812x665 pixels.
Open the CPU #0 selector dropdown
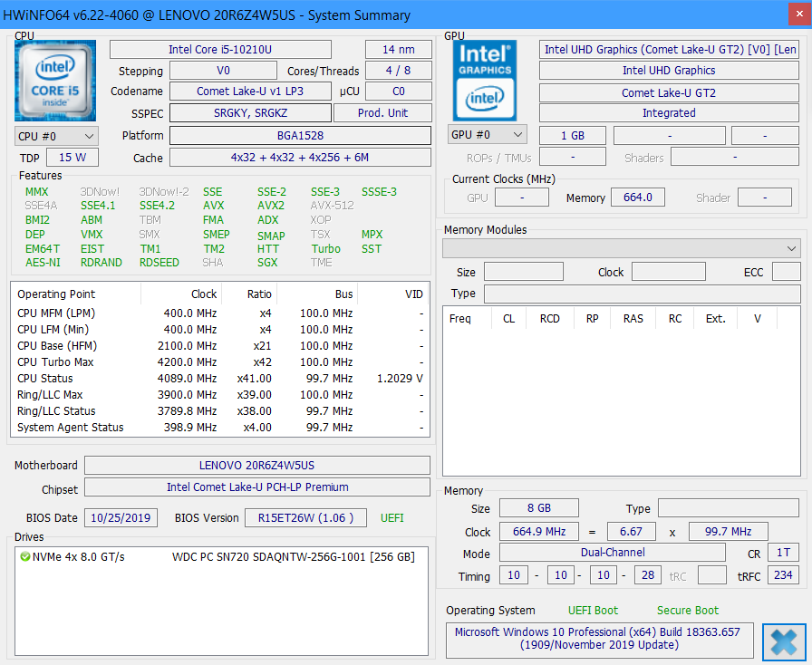56,136
